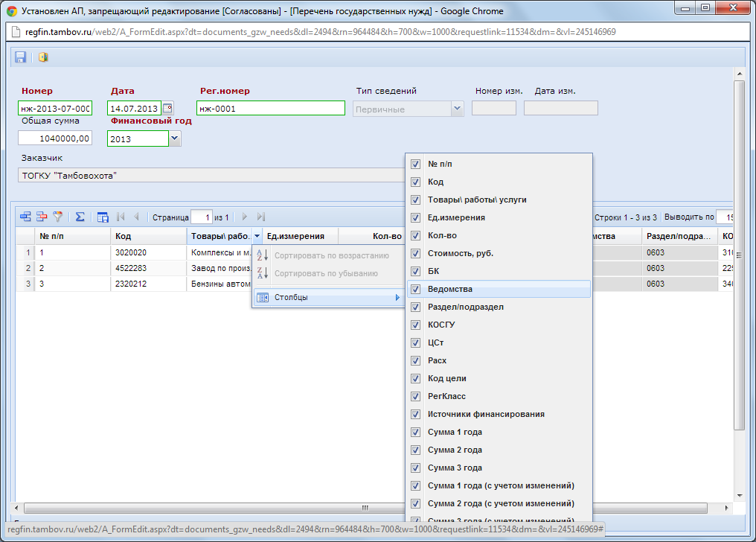
Task: Click the Ед.измерения column header
Action: click(x=298, y=236)
